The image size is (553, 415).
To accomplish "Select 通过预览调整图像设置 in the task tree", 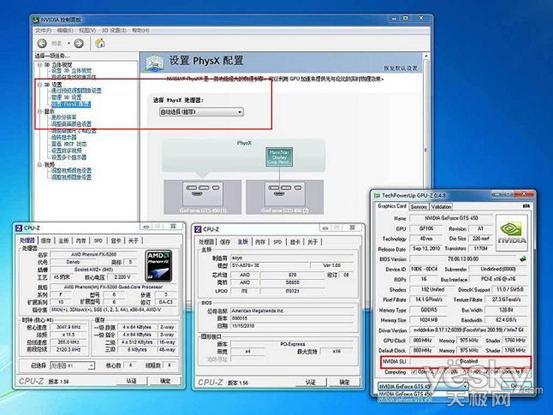I will tap(77, 91).
